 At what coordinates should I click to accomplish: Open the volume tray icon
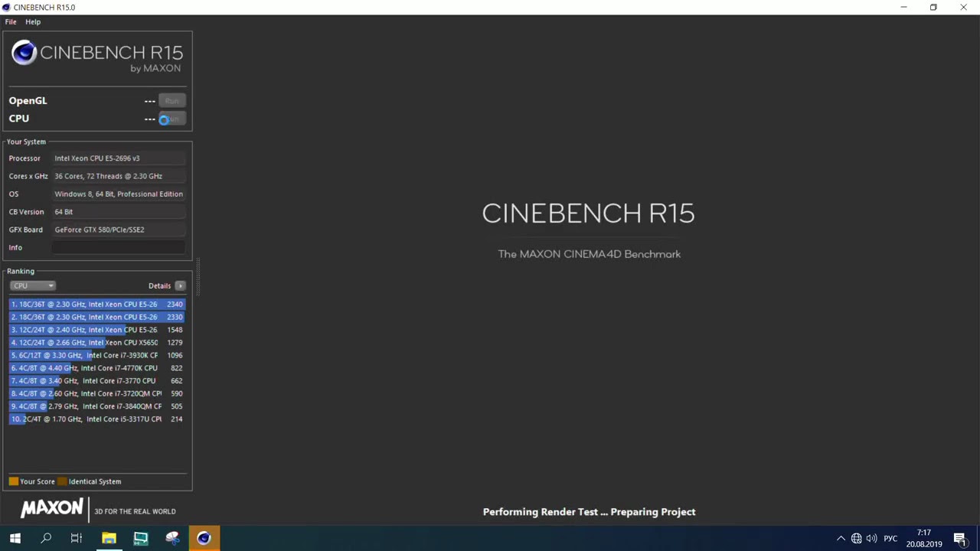tap(871, 539)
